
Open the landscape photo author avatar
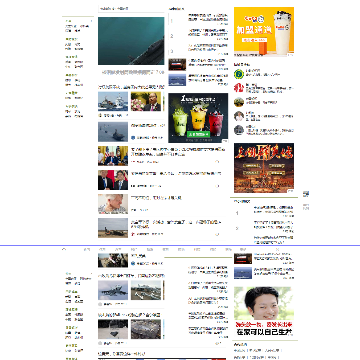click(x=239, y=102)
